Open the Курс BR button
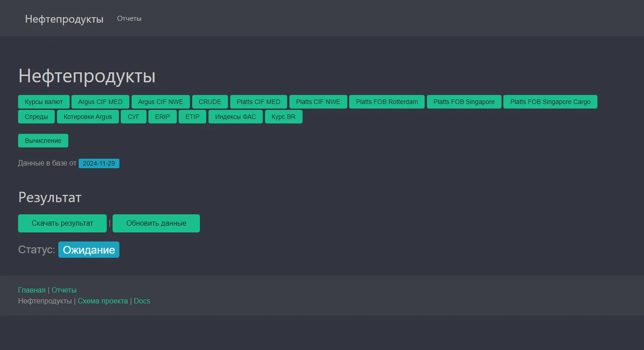 pos(284,117)
